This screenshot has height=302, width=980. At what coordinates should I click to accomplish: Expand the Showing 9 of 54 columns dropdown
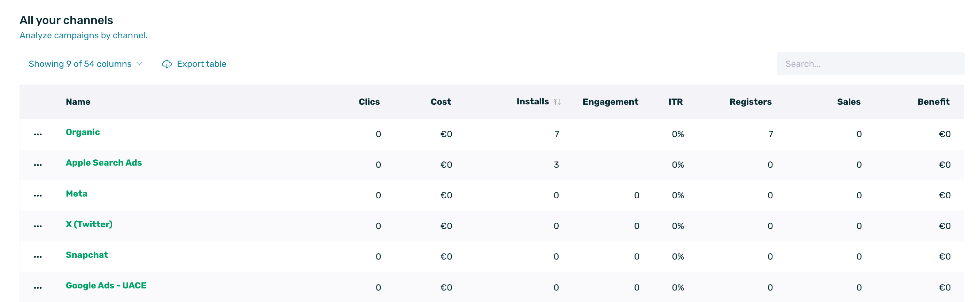[80, 64]
